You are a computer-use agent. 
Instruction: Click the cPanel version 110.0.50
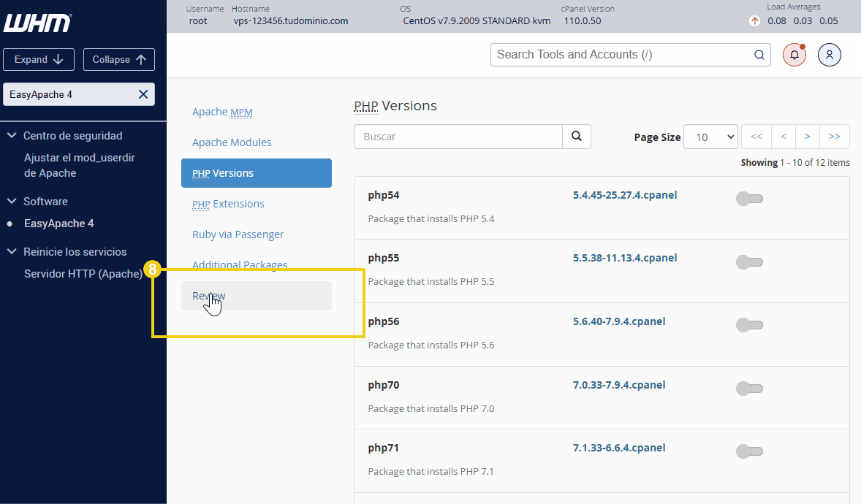tap(582, 21)
